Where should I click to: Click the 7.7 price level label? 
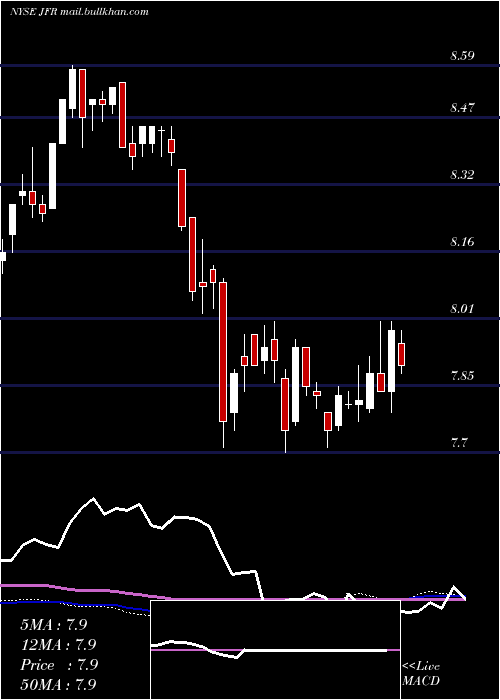click(459, 443)
